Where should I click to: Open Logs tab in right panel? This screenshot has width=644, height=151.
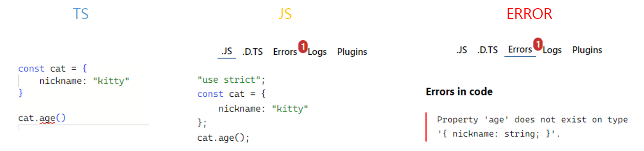point(552,50)
